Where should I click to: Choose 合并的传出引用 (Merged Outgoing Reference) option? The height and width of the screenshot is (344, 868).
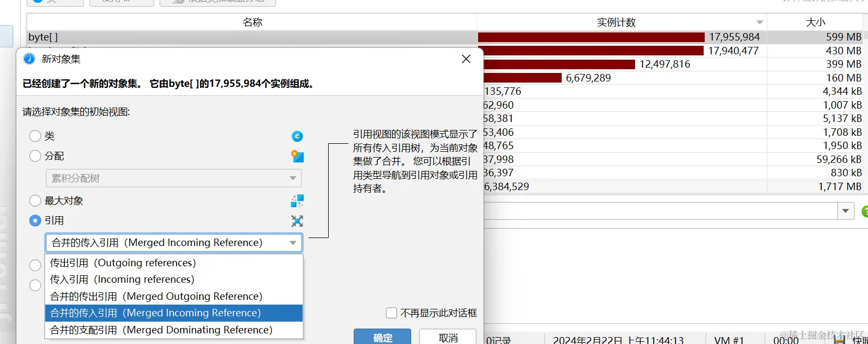174,297
